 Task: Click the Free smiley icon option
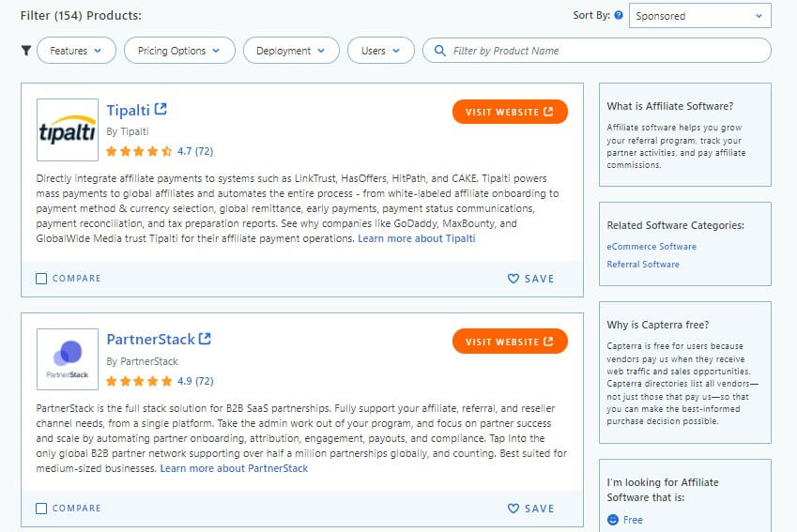pyautogui.click(x=613, y=520)
